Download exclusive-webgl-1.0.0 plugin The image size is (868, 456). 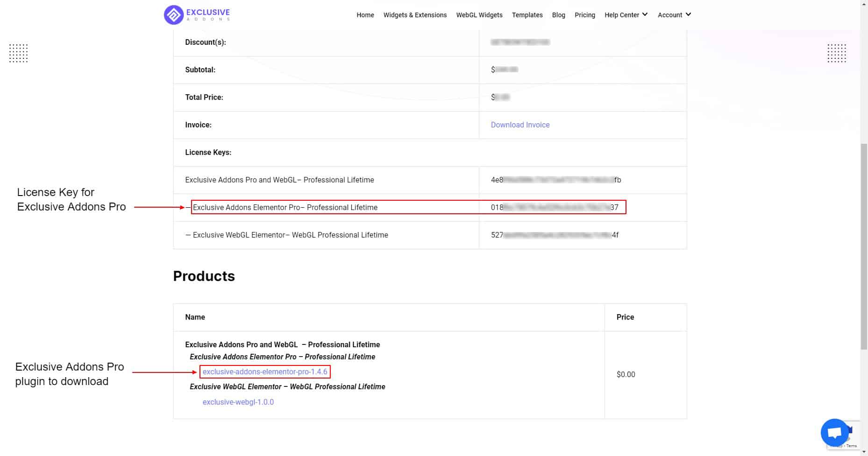click(x=238, y=402)
